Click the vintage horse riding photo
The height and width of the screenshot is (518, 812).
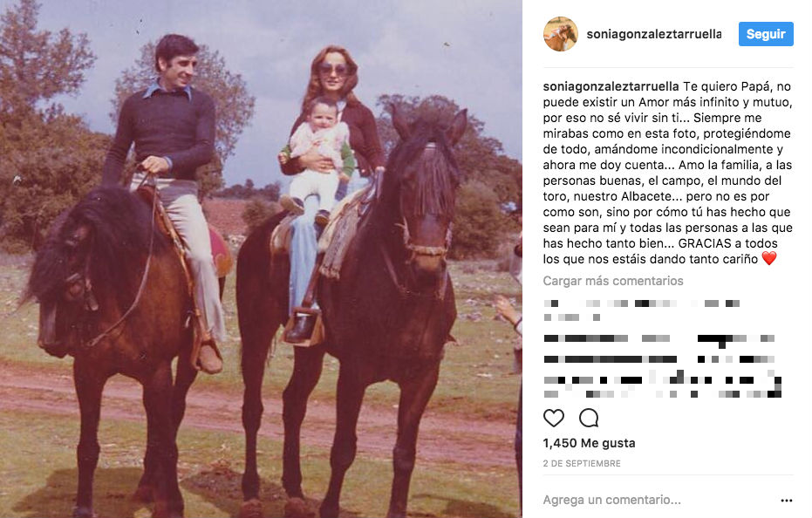[x=261, y=259]
